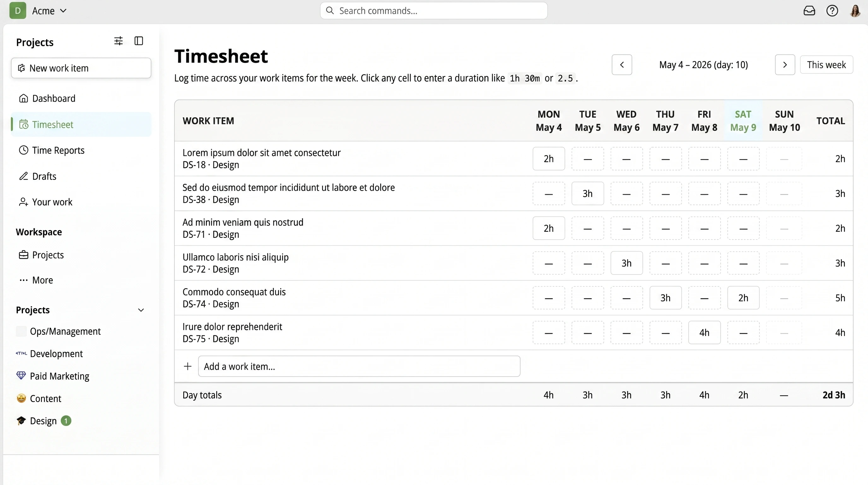Viewport: 868px width, 485px height.
Task: Open the inbox icon in top bar
Action: tap(809, 11)
